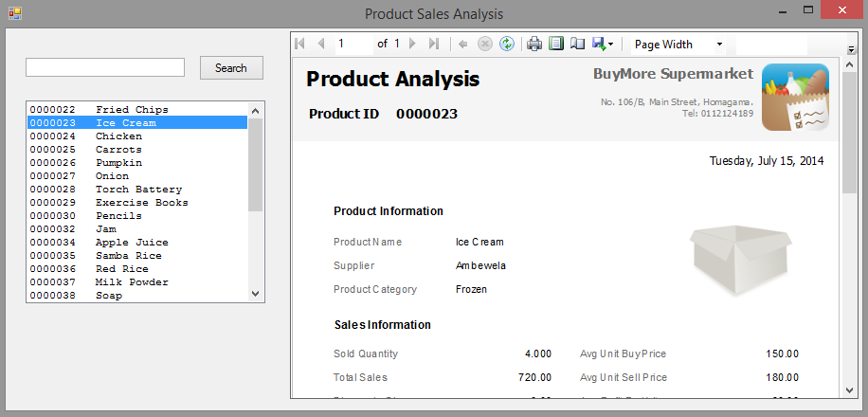868x417 pixels.
Task: Click the find text field in toolbar
Action: point(770,45)
